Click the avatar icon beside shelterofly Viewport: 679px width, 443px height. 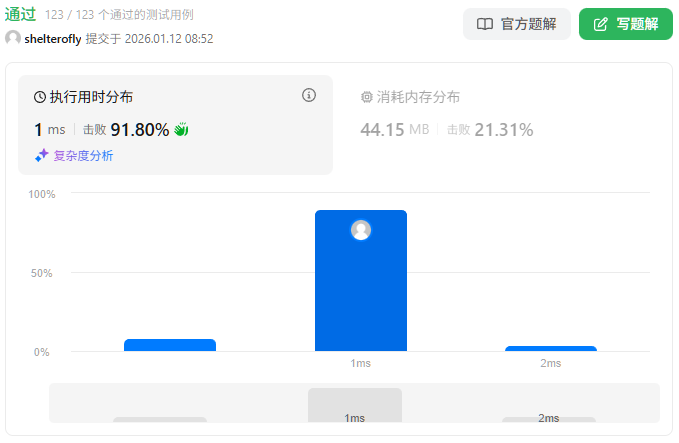tap(13, 38)
